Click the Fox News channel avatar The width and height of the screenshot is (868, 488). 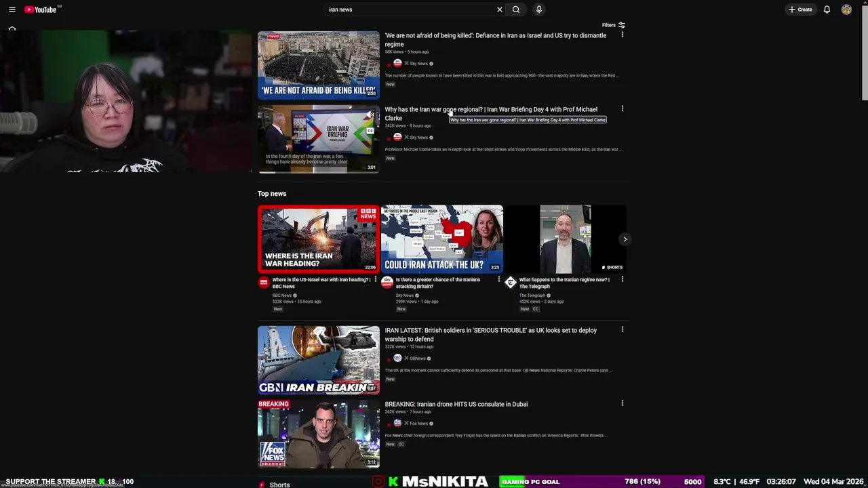coord(397,424)
